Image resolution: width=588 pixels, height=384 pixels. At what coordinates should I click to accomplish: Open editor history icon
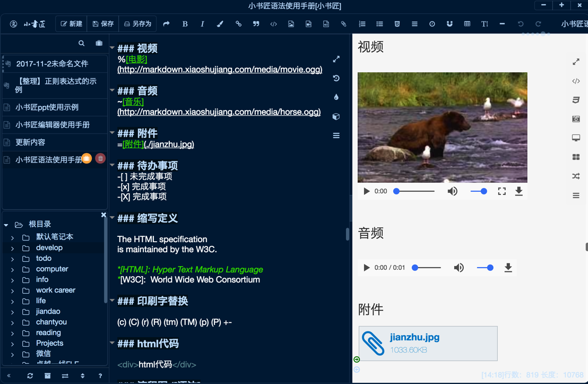point(336,78)
